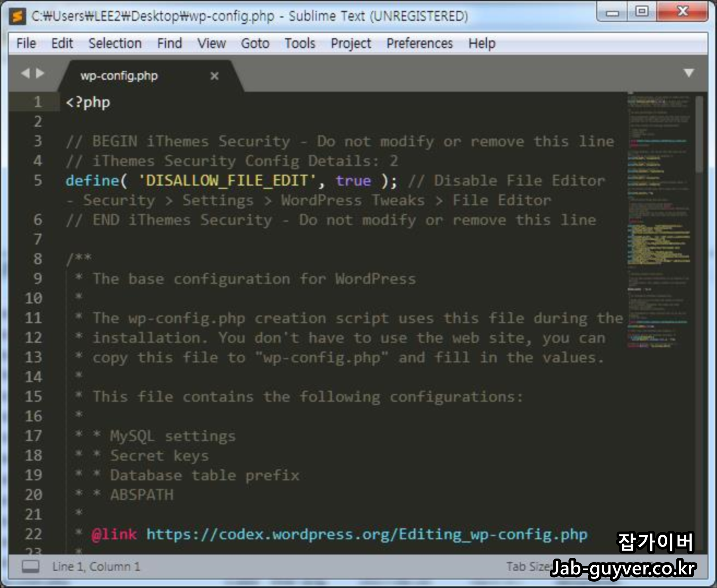The height and width of the screenshot is (588, 717).
Task: Click the '/**' comment opener on line 8
Action: pyautogui.click(x=79, y=259)
